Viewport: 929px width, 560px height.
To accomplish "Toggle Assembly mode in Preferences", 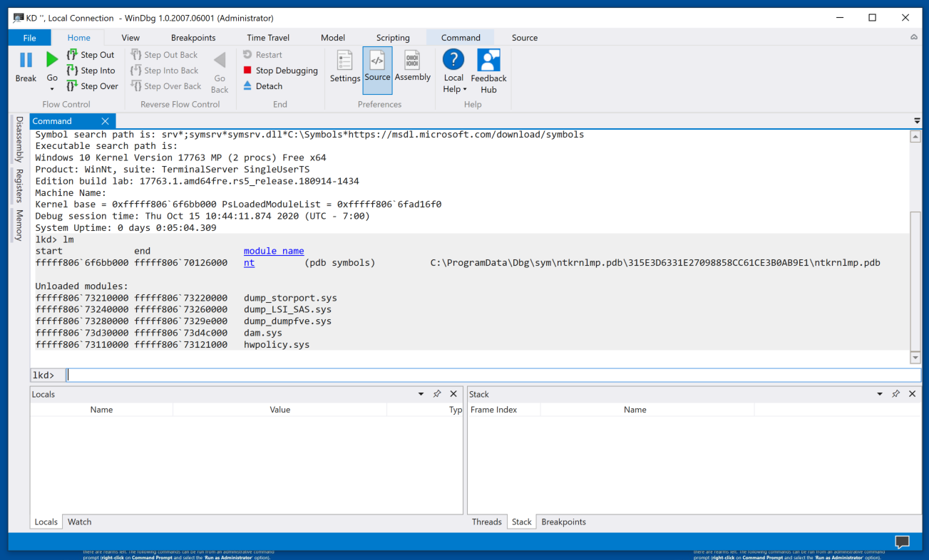I will click(412, 66).
